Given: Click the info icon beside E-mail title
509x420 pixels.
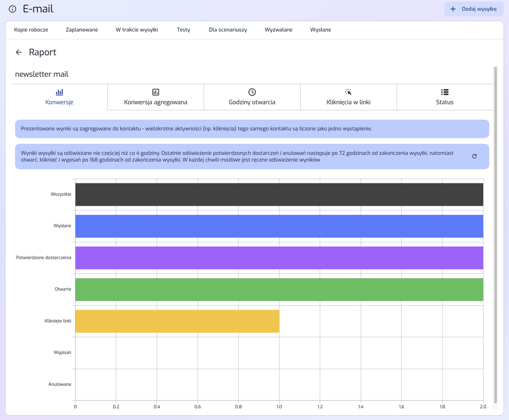Looking at the screenshot, I should pyautogui.click(x=12, y=9).
